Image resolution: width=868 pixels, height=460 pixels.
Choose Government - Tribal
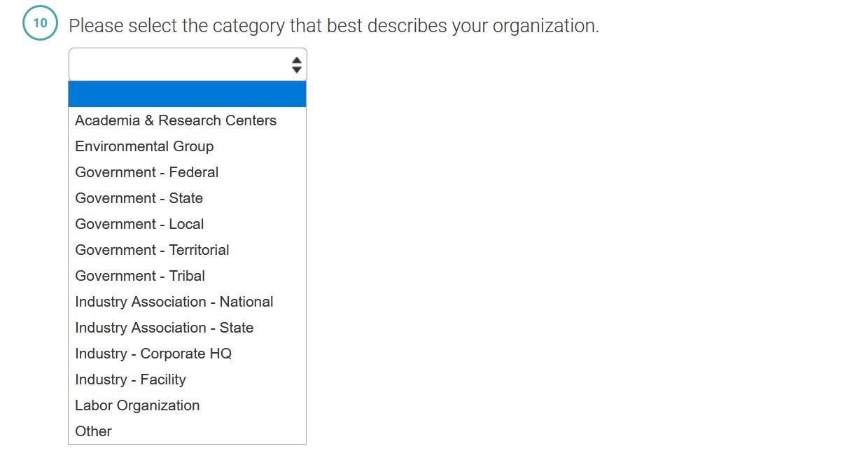(x=140, y=276)
